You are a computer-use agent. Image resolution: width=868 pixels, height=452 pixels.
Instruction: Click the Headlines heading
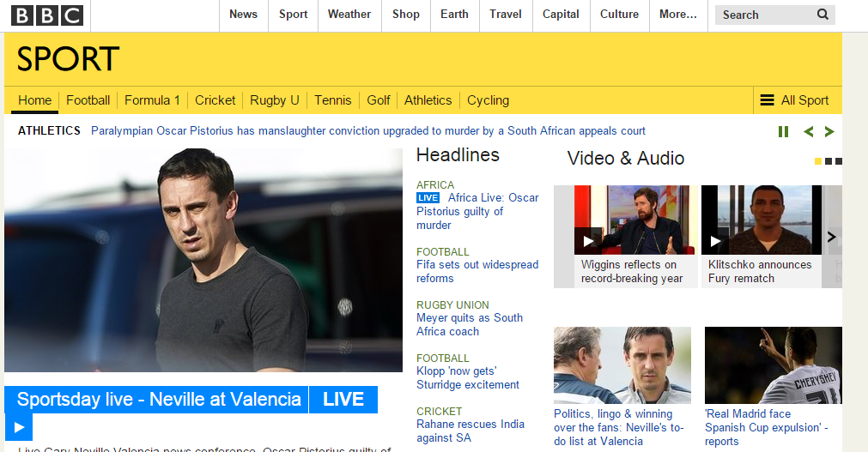[x=458, y=155]
